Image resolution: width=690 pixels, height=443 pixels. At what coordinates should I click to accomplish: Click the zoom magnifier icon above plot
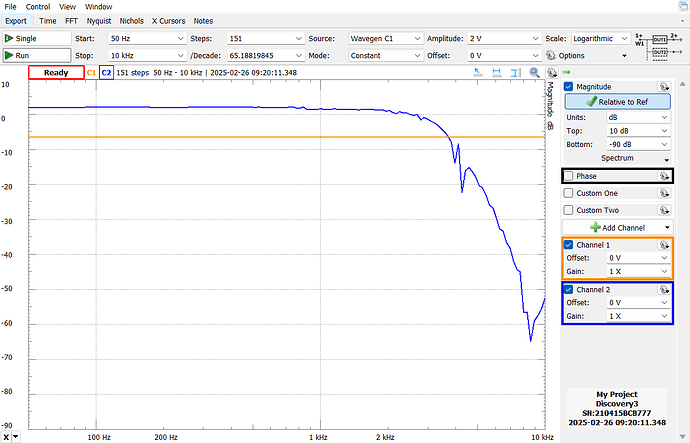point(535,73)
